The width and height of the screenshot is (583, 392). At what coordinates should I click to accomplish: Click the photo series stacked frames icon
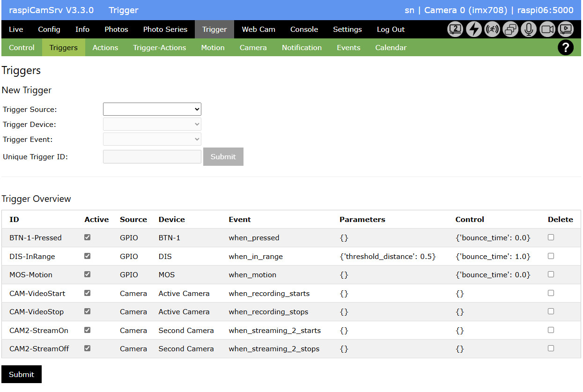(510, 30)
